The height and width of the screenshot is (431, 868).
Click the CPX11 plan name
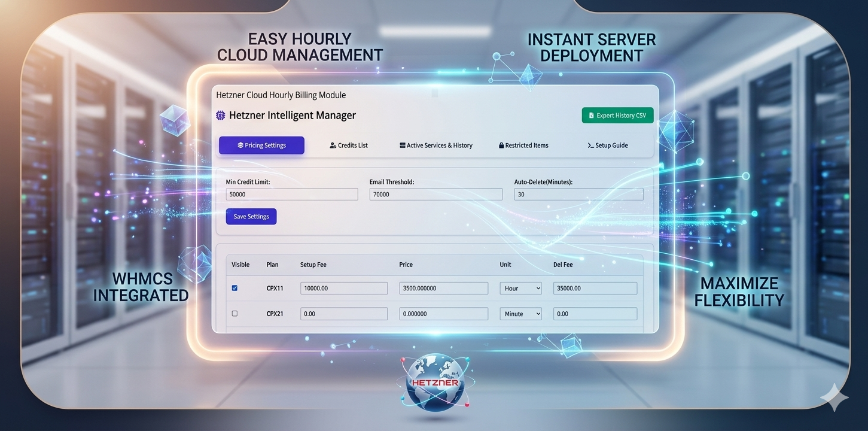(x=275, y=289)
